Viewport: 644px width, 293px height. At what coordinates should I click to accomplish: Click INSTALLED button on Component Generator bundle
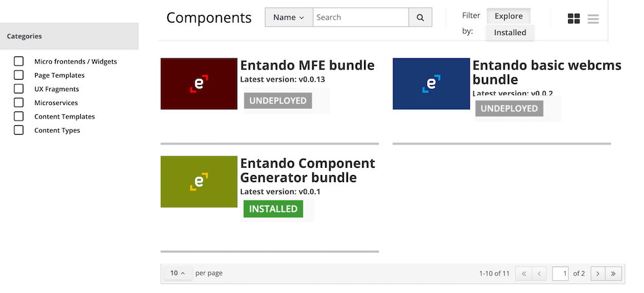273,209
